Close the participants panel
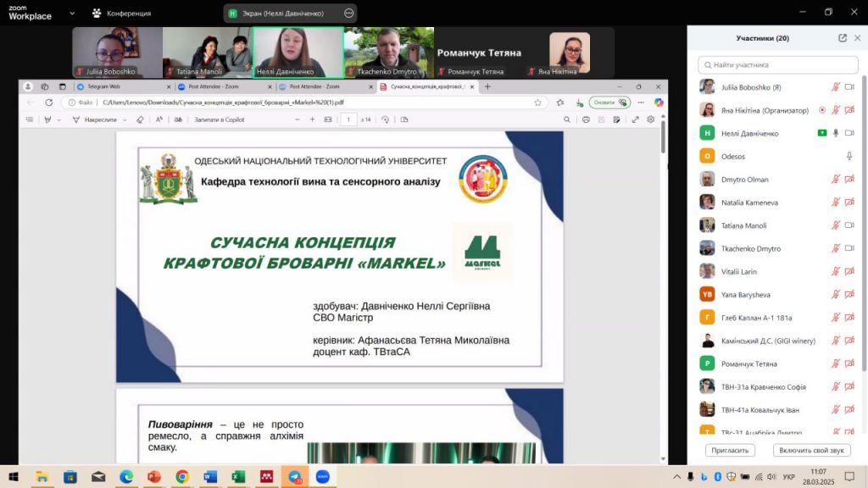 858,37
